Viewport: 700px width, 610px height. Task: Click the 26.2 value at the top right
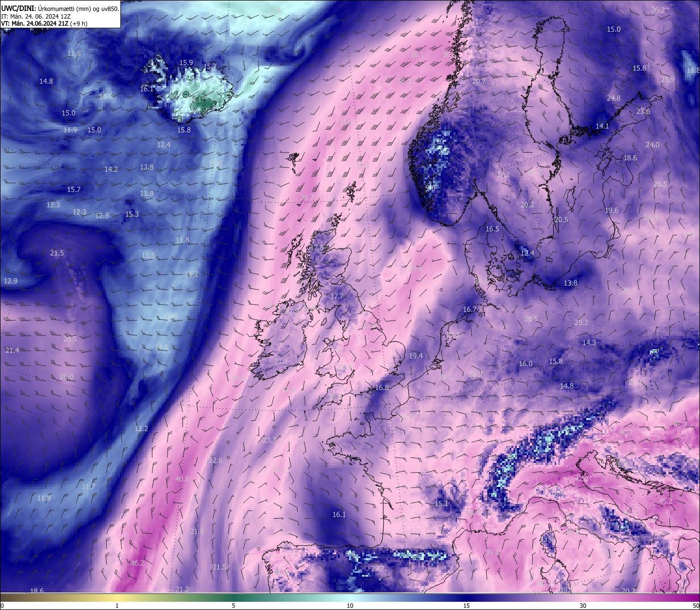click(x=658, y=10)
